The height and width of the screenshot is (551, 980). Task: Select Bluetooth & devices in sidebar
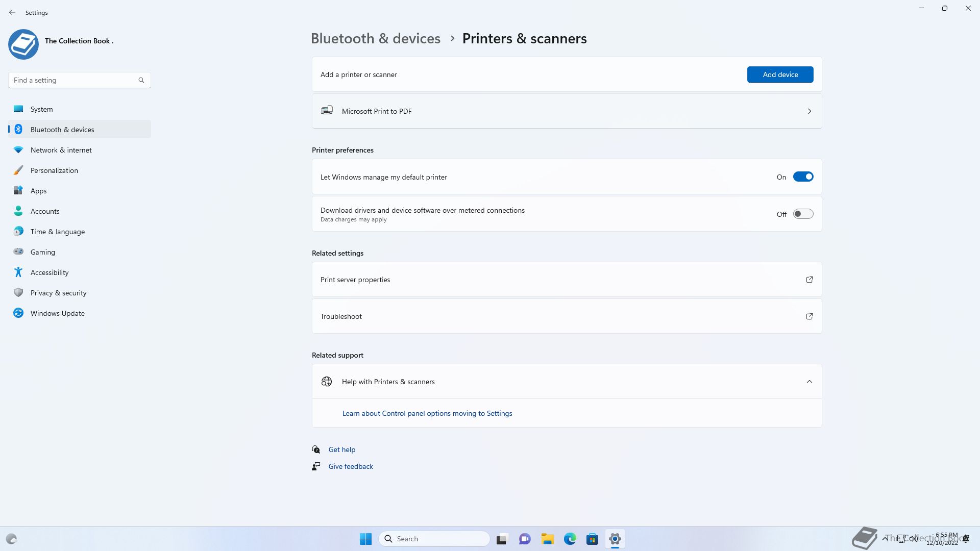pyautogui.click(x=80, y=130)
